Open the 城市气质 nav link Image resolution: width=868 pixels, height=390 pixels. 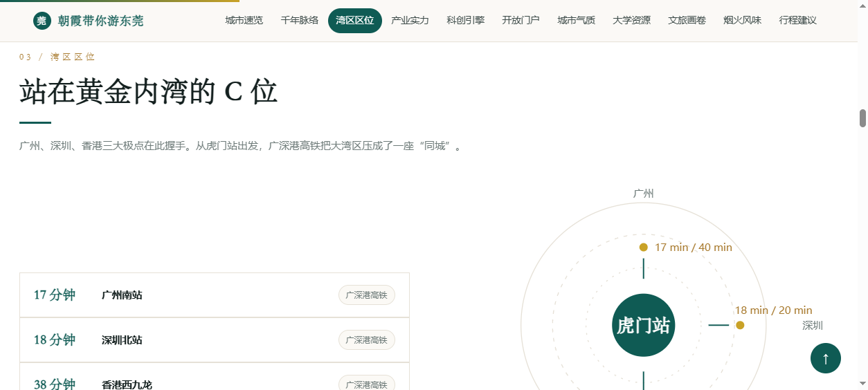(577, 21)
